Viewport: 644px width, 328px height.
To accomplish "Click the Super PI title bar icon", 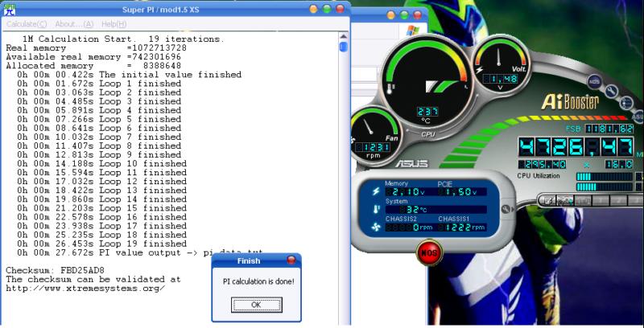I will [x=10, y=10].
